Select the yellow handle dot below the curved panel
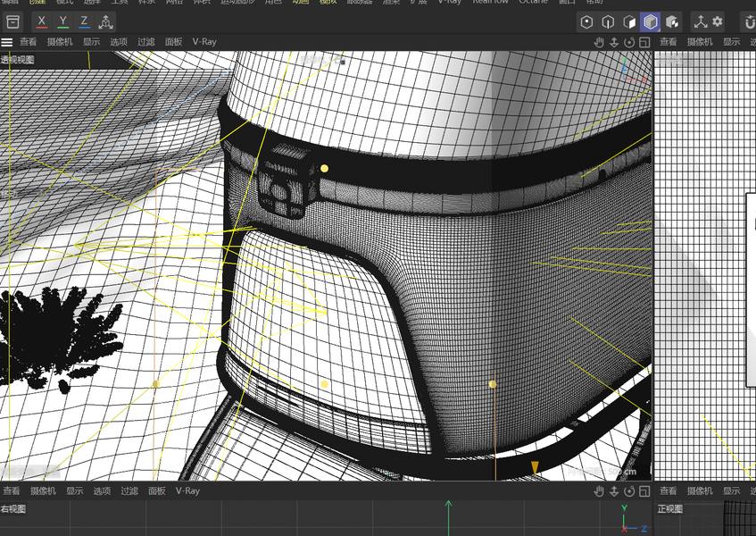Image resolution: width=756 pixels, height=536 pixels. point(325,384)
